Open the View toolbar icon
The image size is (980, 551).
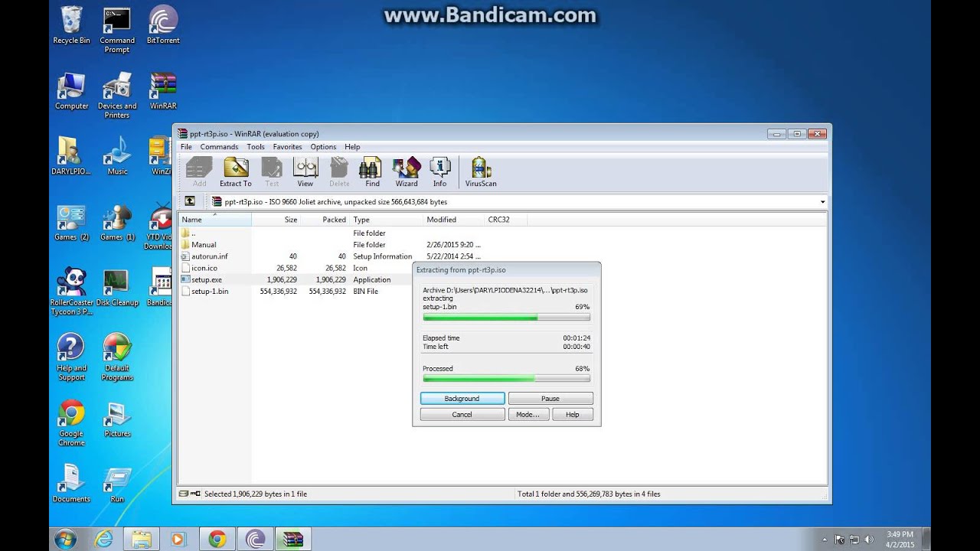pos(305,171)
